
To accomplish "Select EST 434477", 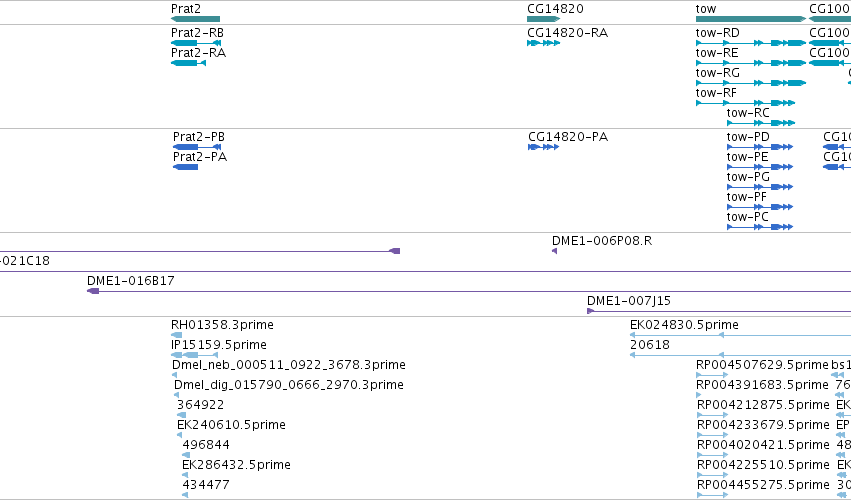I will 185,495.
